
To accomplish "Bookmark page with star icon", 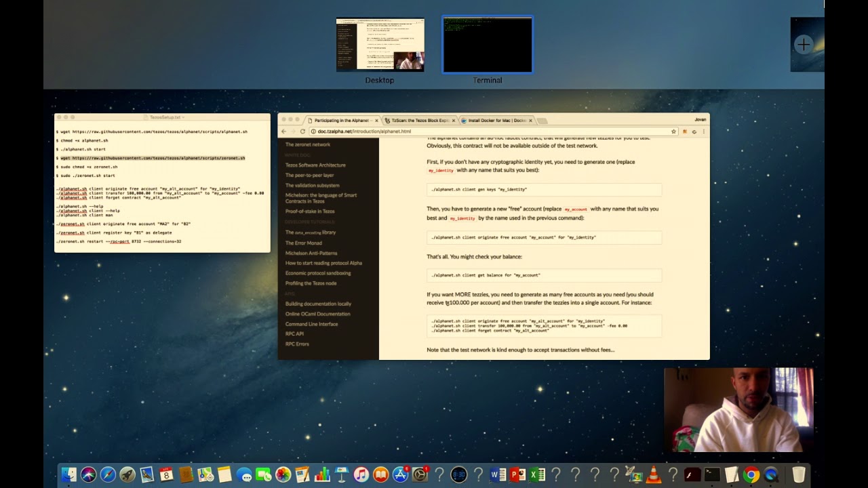I will pos(673,131).
